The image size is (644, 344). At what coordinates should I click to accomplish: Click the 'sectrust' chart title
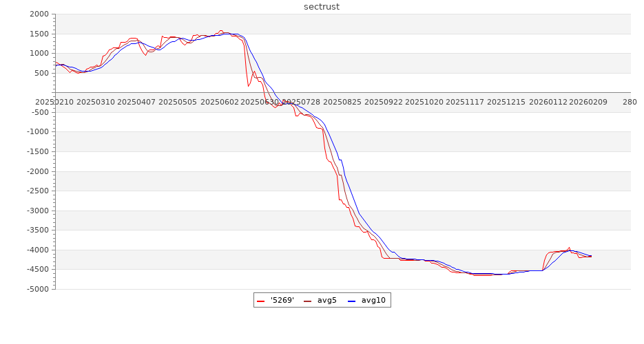coord(322,7)
